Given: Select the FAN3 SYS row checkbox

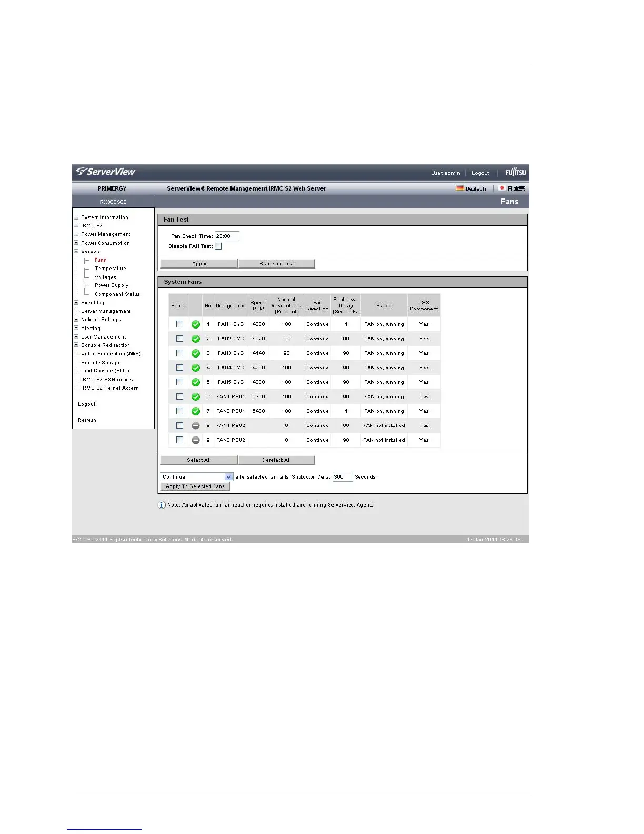Looking at the screenshot, I should point(179,353).
